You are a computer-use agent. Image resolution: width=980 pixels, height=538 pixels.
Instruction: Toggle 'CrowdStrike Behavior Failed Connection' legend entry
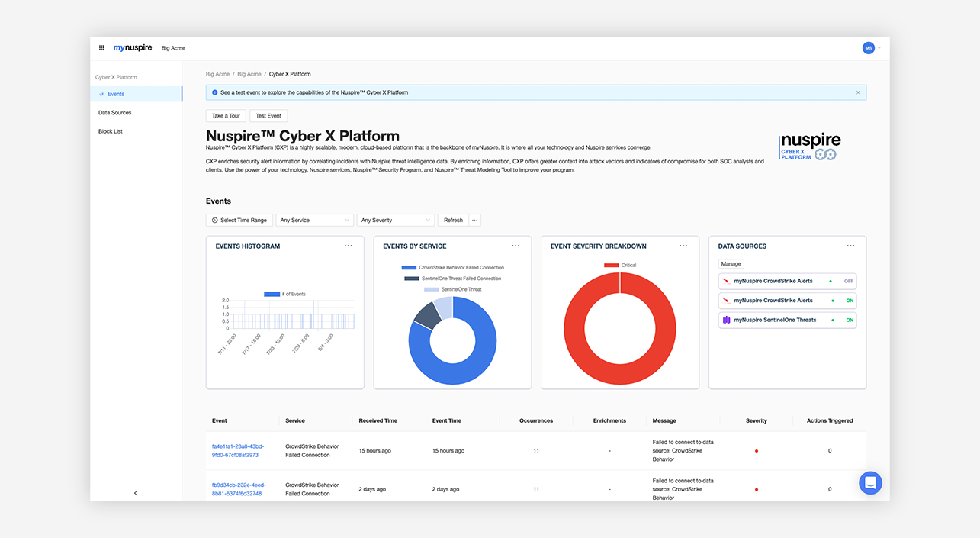pos(452,268)
